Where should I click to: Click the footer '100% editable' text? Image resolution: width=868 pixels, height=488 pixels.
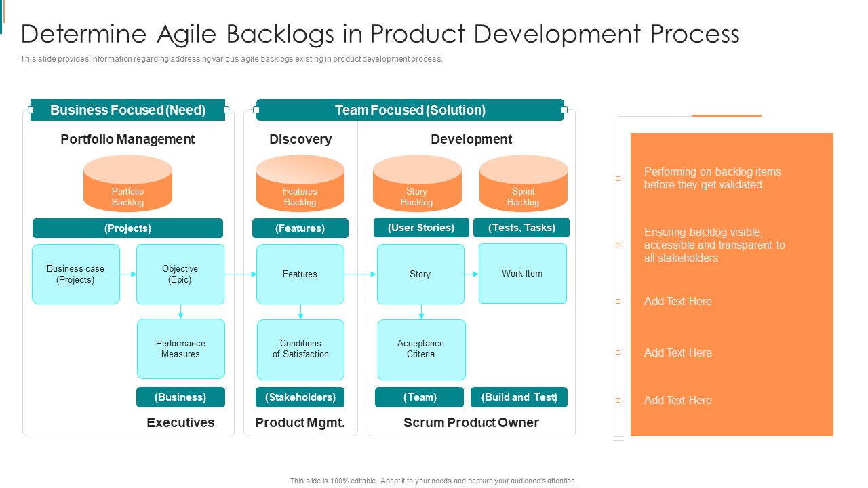[433, 481]
